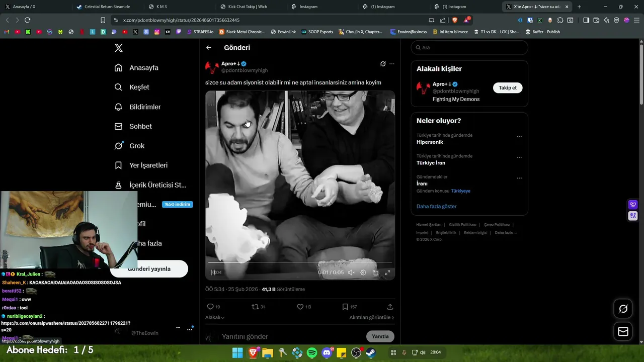Switch to the Celestial Return Steam'de tab
This screenshot has height=362, width=644.
click(x=107, y=7)
